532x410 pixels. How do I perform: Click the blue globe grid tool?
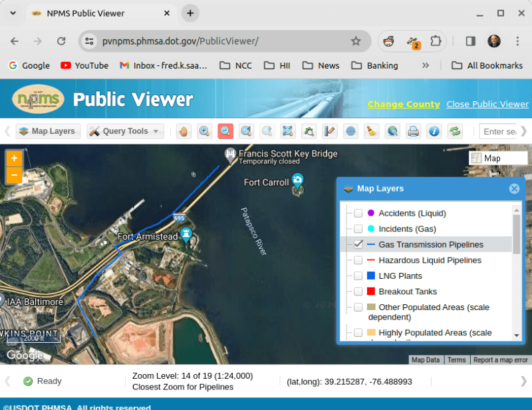(x=350, y=131)
